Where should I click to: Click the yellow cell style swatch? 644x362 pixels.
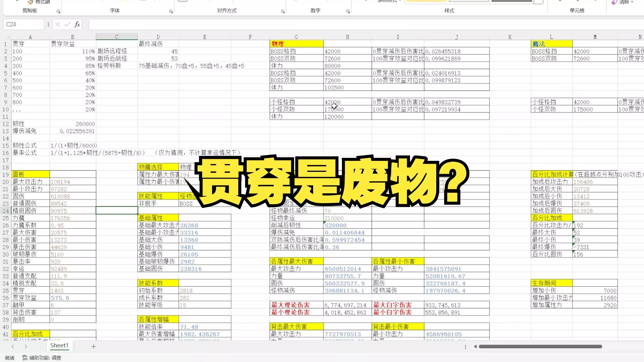point(426,1)
